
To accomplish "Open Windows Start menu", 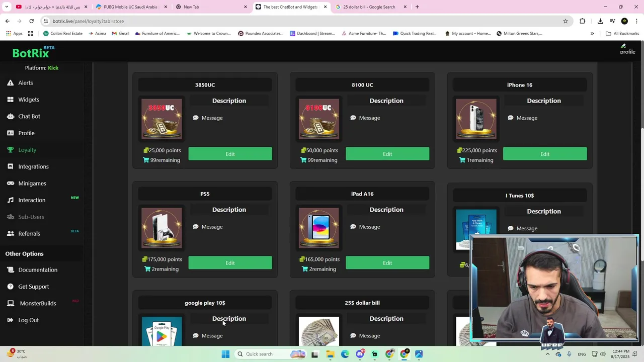I will pyautogui.click(x=225, y=354).
